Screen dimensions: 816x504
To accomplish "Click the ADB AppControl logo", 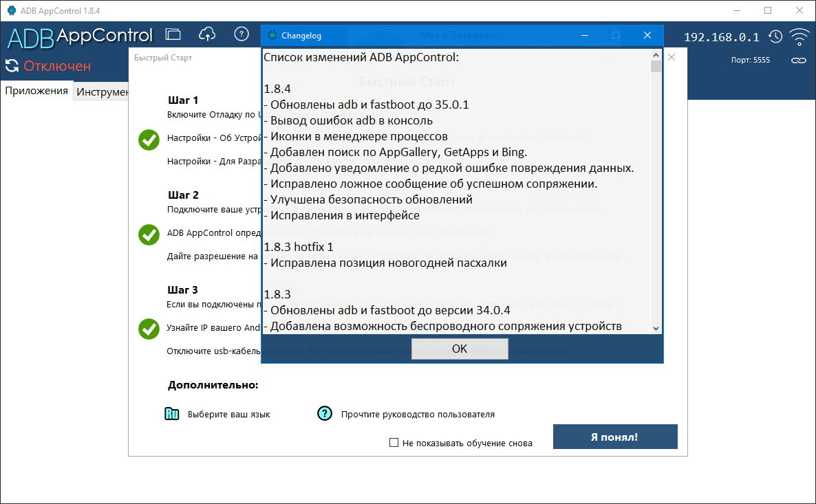I will click(x=80, y=36).
